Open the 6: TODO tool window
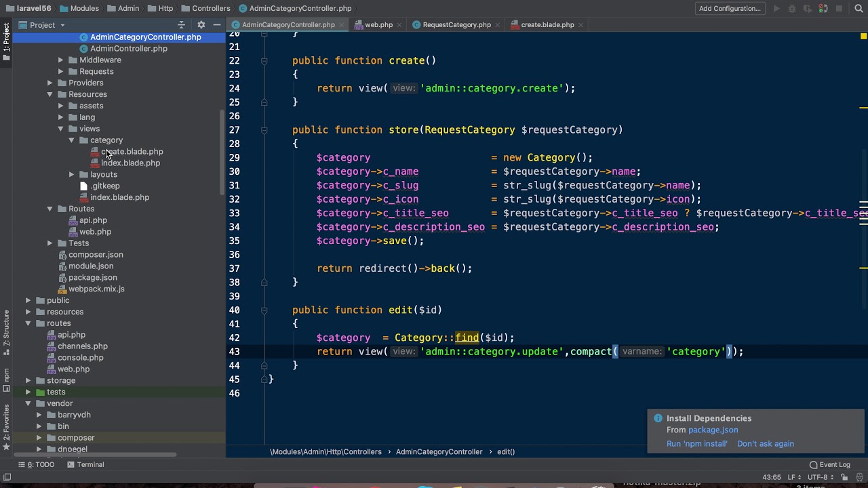The height and width of the screenshot is (488, 868). click(x=37, y=464)
